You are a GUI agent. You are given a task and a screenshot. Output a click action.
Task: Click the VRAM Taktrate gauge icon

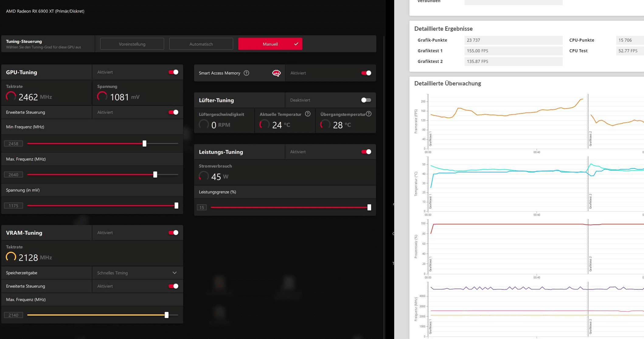[11, 257]
